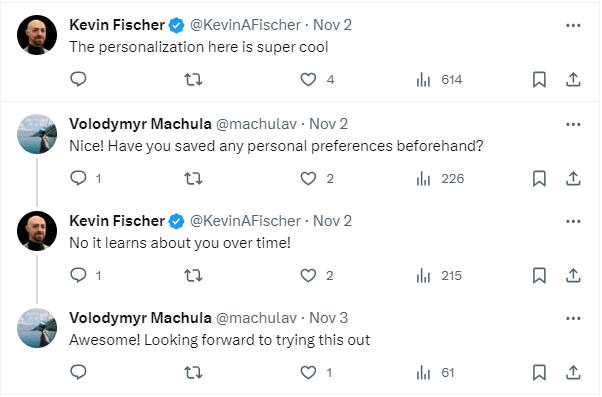The height and width of the screenshot is (397, 602).
Task: Click Volodymyr Machula's avatar on Nov 3 tweet
Action: 37,328
